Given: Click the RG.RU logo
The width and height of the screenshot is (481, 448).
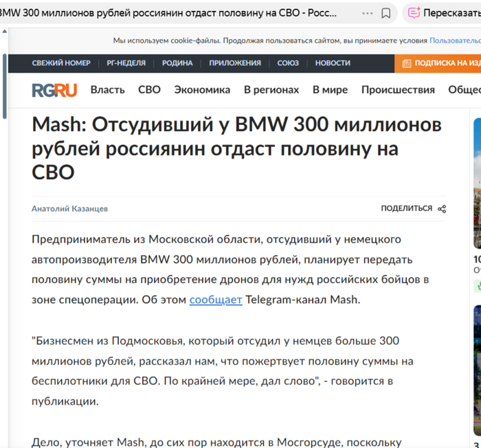Looking at the screenshot, I should click(x=54, y=89).
